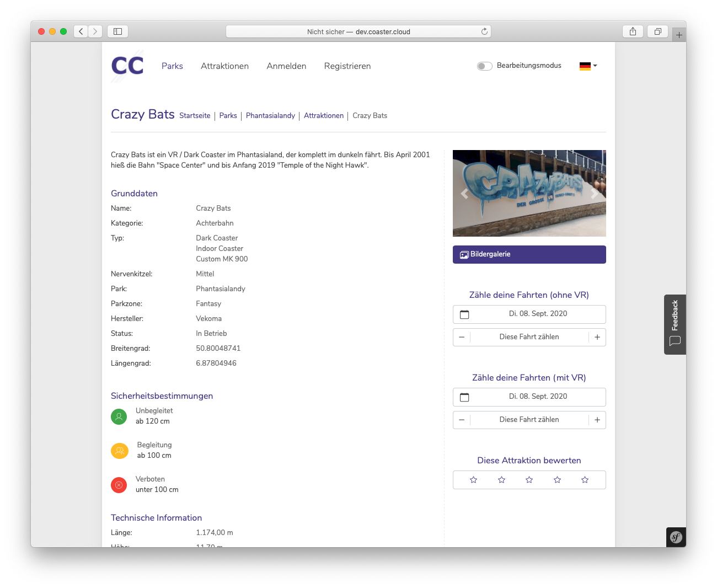
Task: Click the Crazy Bats photo
Action: (x=529, y=193)
